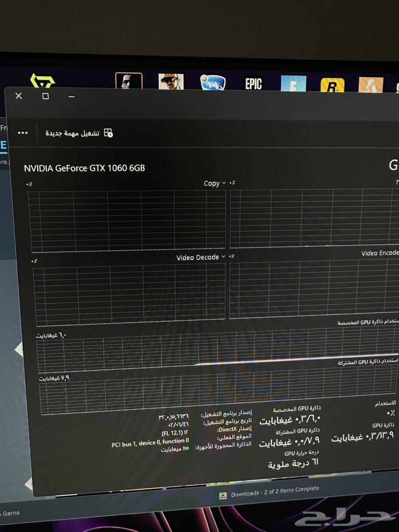The width and height of the screenshot is (399, 532).
Task: Click the تشغيل مهمة جديدة button text
Action: 72,133
